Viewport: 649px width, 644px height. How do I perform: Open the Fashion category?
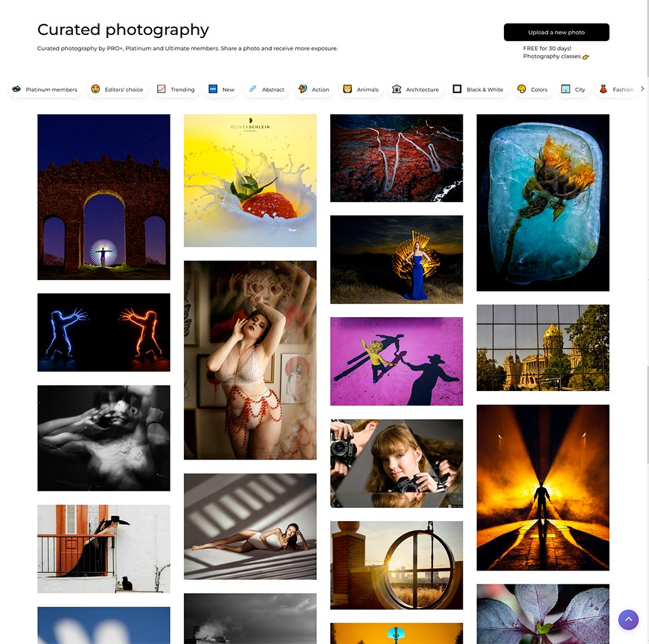tap(616, 89)
